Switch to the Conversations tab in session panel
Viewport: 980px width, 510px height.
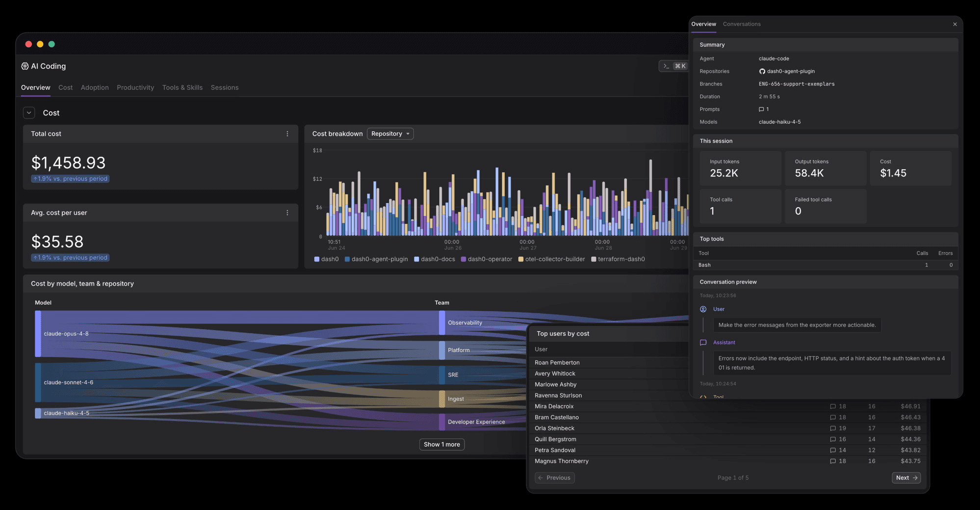tap(742, 24)
